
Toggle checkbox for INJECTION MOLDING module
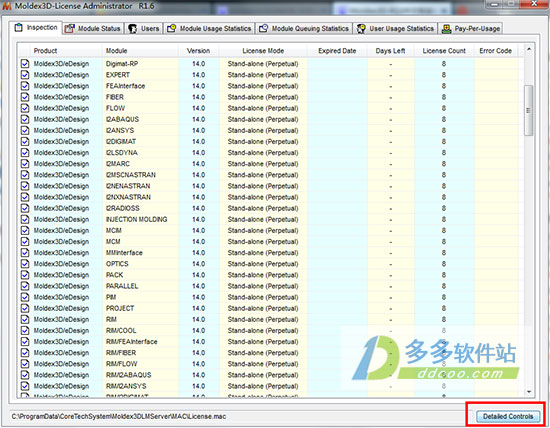[25, 219]
